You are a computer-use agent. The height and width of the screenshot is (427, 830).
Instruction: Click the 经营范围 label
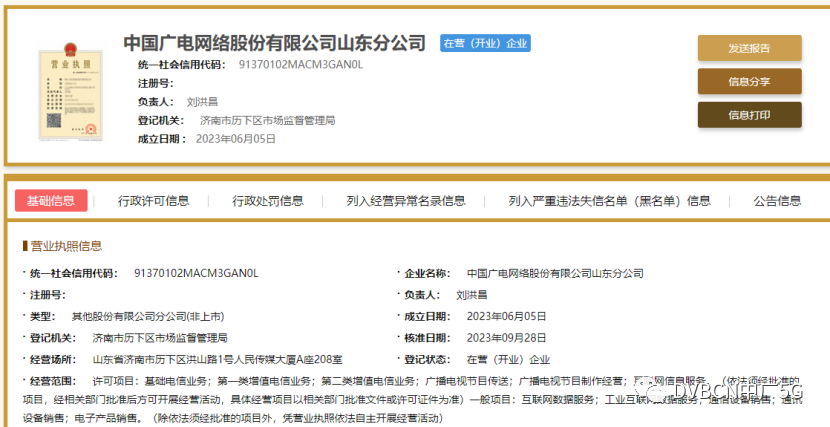53,381
